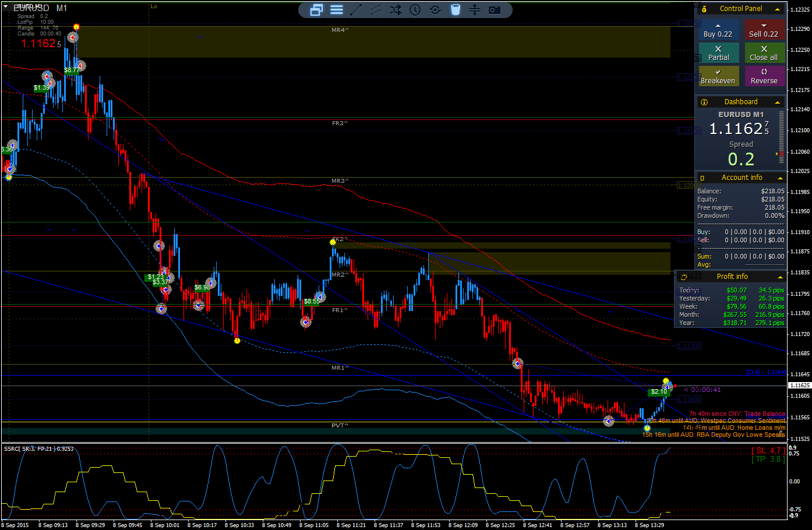Click the Dashboard info circle icon
Image resolution: width=812 pixels, height=530 pixels.
click(704, 102)
